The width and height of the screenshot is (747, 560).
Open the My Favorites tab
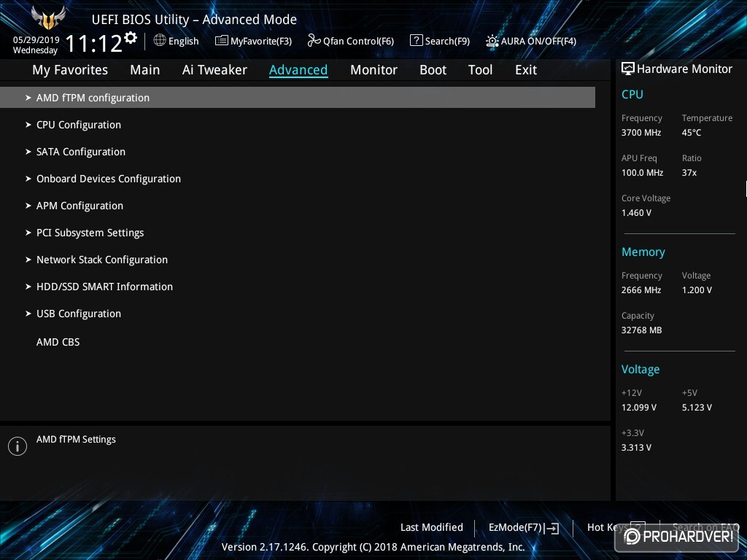click(70, 70)
